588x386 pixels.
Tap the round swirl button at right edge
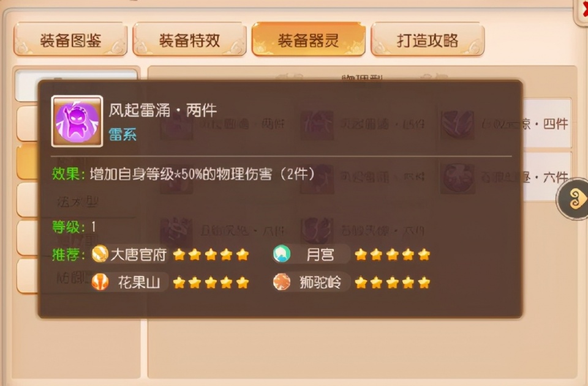pyautogui.click(x=573, y=199)
